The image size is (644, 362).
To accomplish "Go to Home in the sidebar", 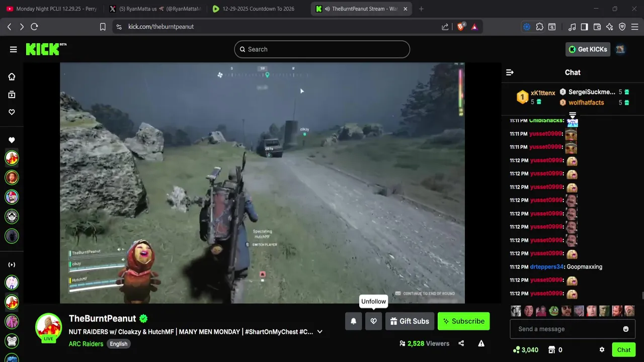I will [12, 76].
